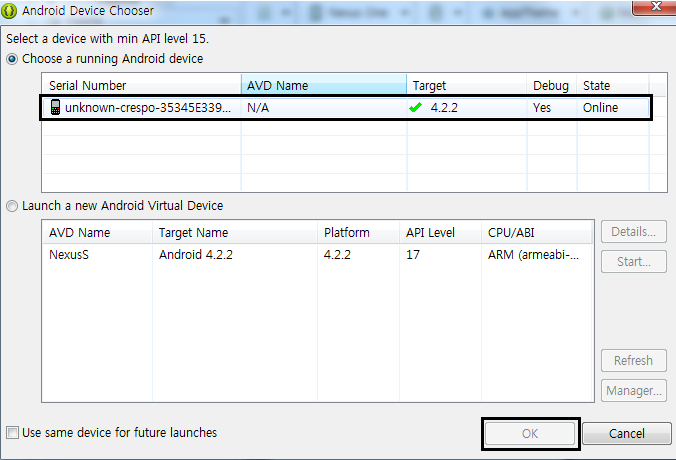676x460 pixels.
Task: Click the OK button
Action: [530, 433]
